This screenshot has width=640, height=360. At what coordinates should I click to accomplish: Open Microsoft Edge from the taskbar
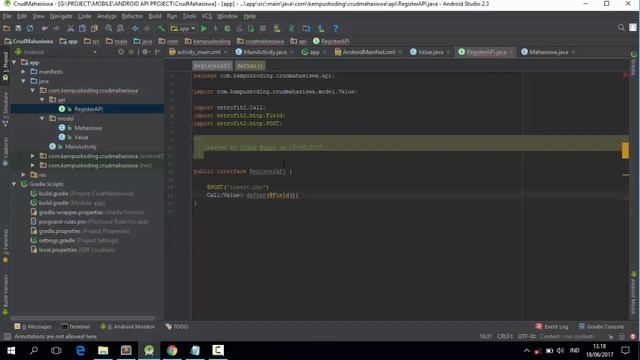coord(80,350)
